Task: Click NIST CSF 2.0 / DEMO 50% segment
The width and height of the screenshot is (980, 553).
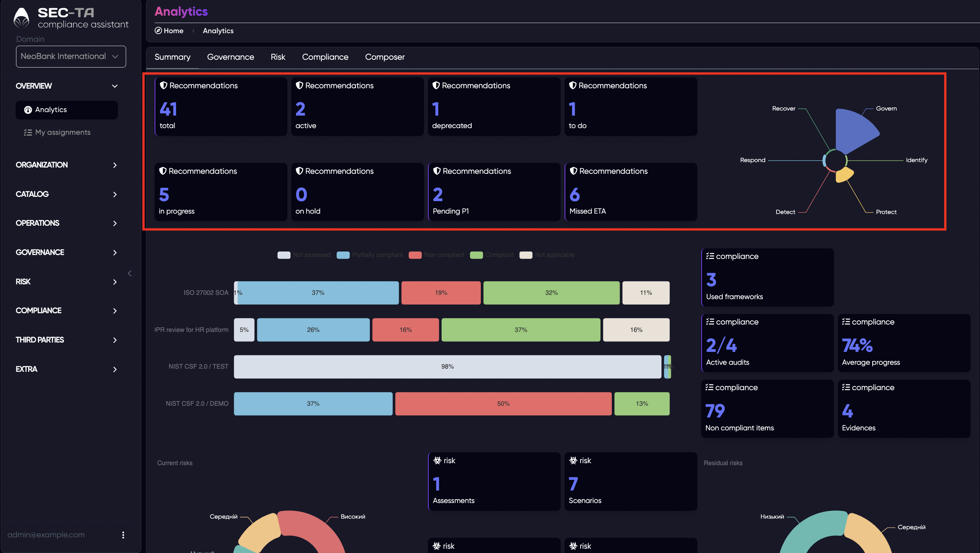Action: 503,403
